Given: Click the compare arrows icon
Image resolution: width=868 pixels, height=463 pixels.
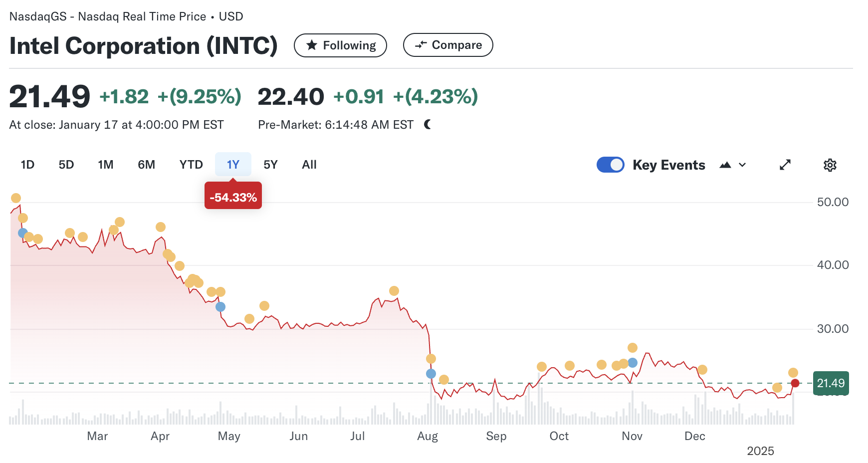Looking at the screenshot, I should point(421,45).
